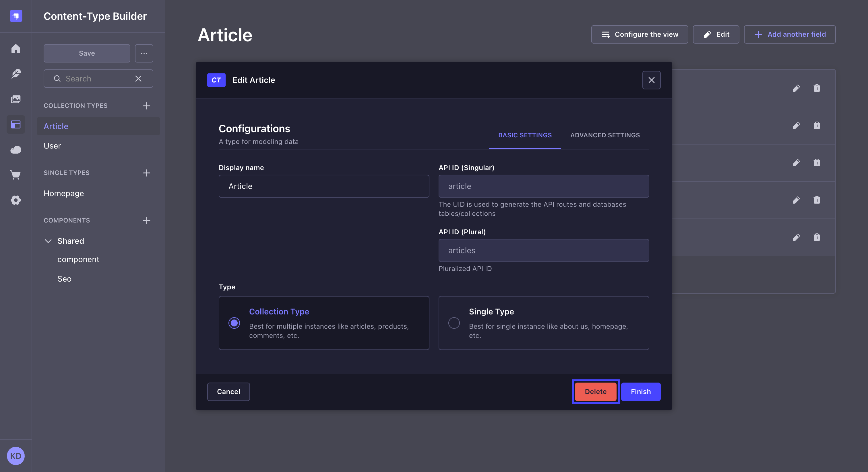Delete a field using the trash icon

coord(817,88)
